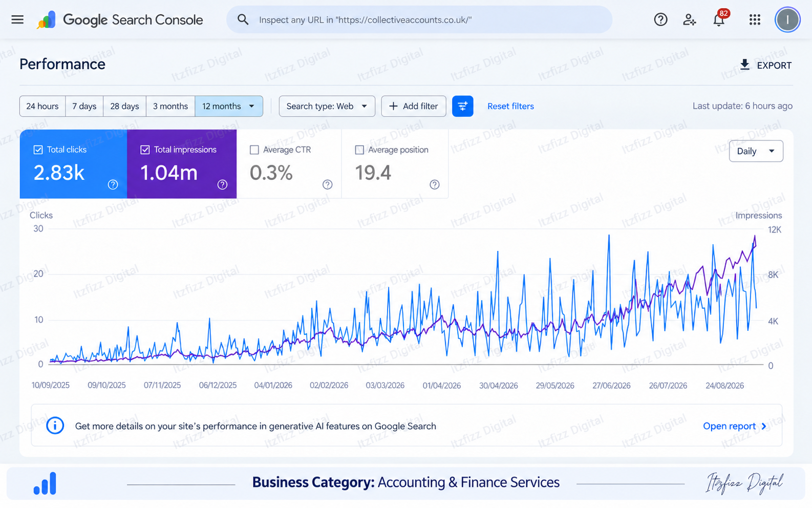Image resolution: width=812 pixels, height=508 pixels.
Task: Click the URL inspection search field
Action: coord(419,20)
